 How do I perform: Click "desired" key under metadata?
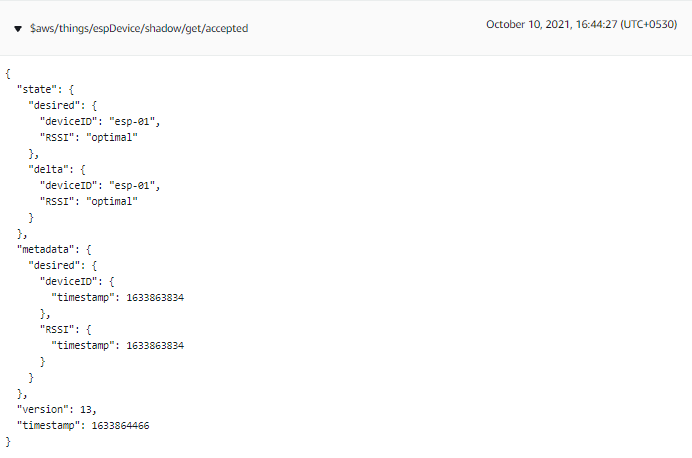54,265
